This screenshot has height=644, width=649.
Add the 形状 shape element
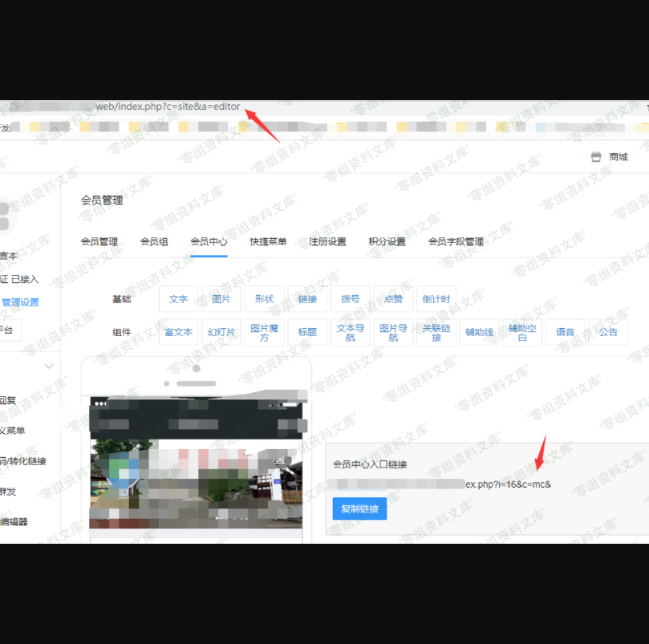coord(264,299)
